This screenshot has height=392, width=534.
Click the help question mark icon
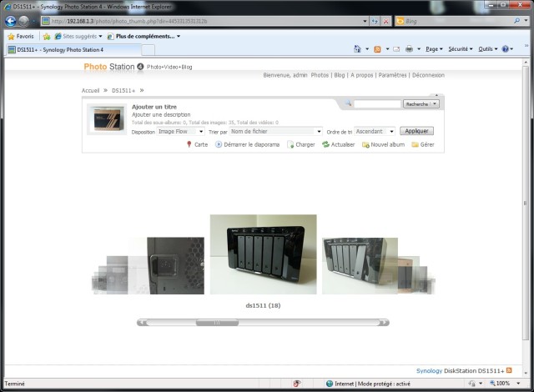(x=506, y=49)
